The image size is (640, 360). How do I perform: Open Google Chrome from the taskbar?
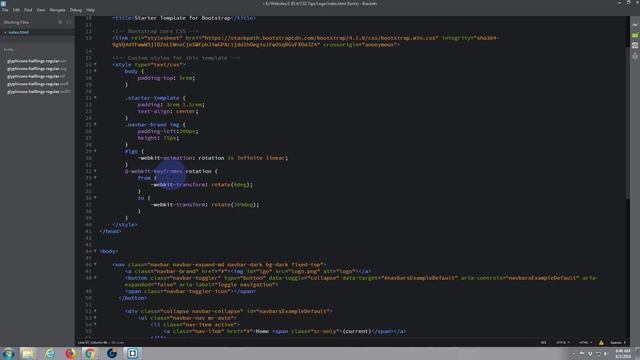90,353
